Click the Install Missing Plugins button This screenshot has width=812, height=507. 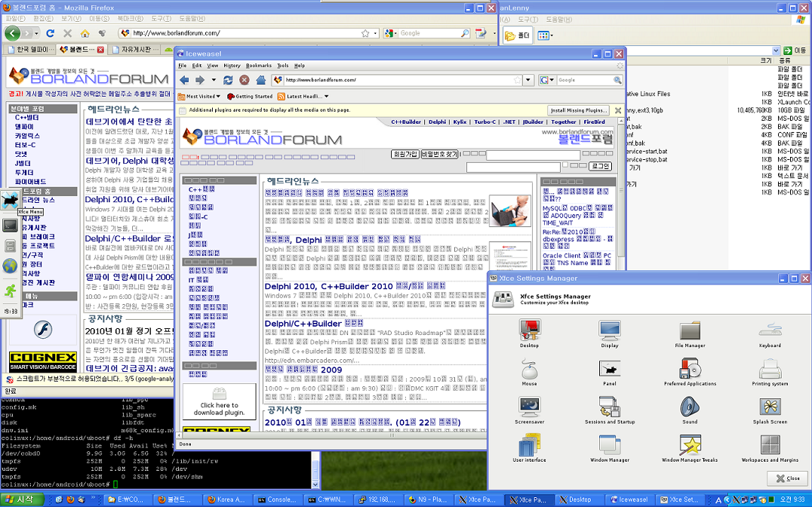click(578, 110)
